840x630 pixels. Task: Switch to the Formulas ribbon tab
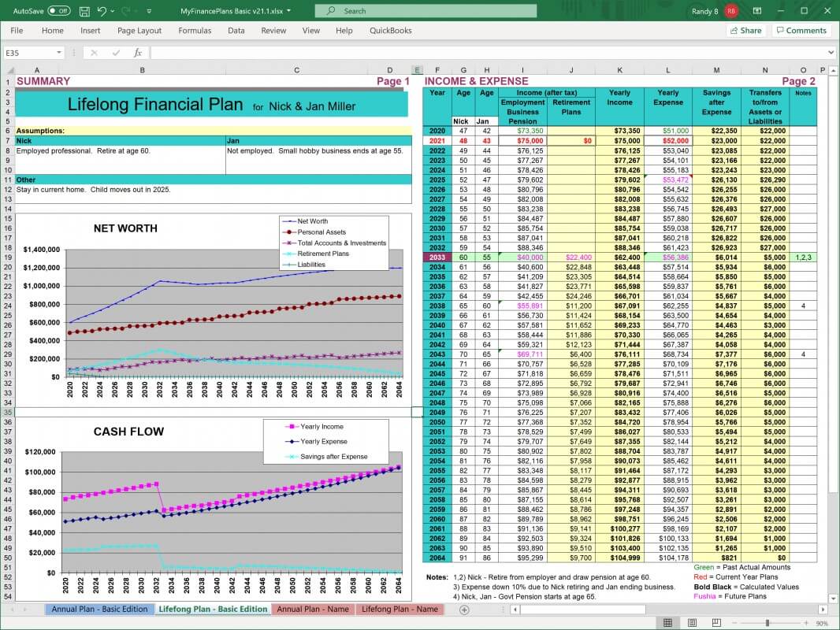(x=193, y=30)
